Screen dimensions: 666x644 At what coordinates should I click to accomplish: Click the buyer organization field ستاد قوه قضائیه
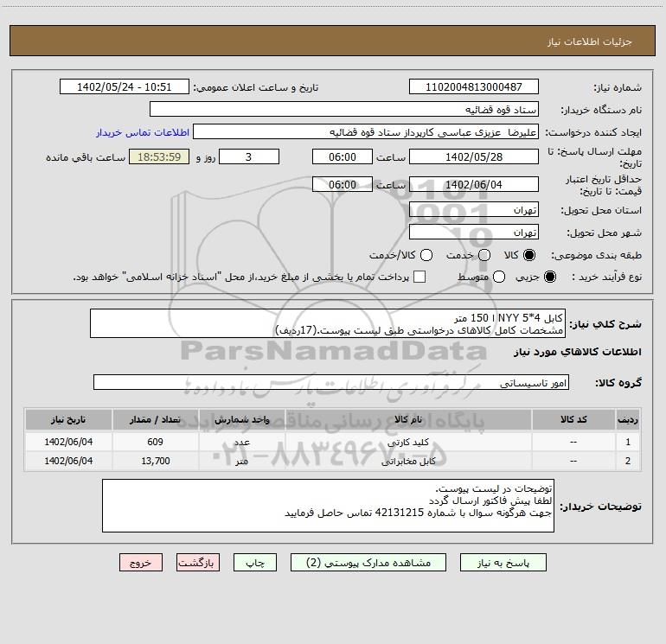tap(344, 109)
